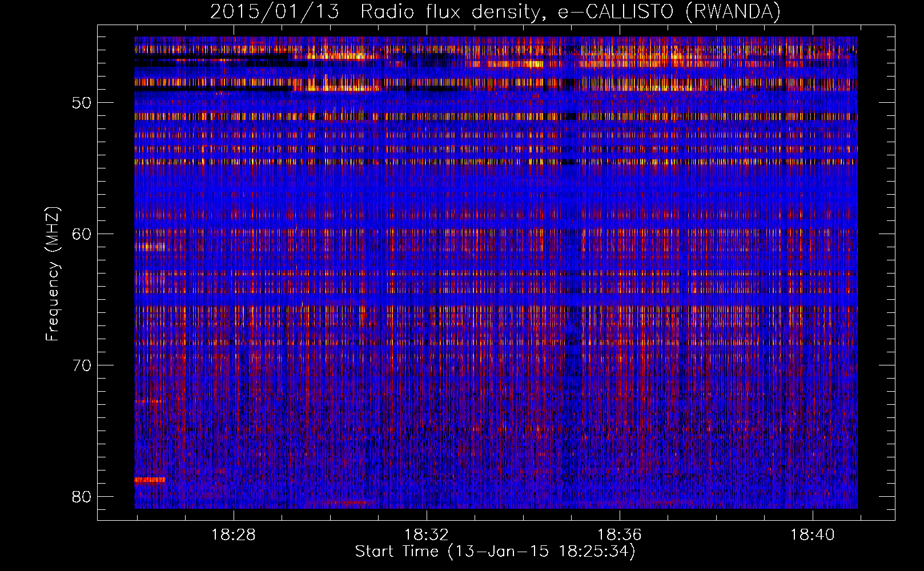Click the Start Time axis title text

click(495, 552)
